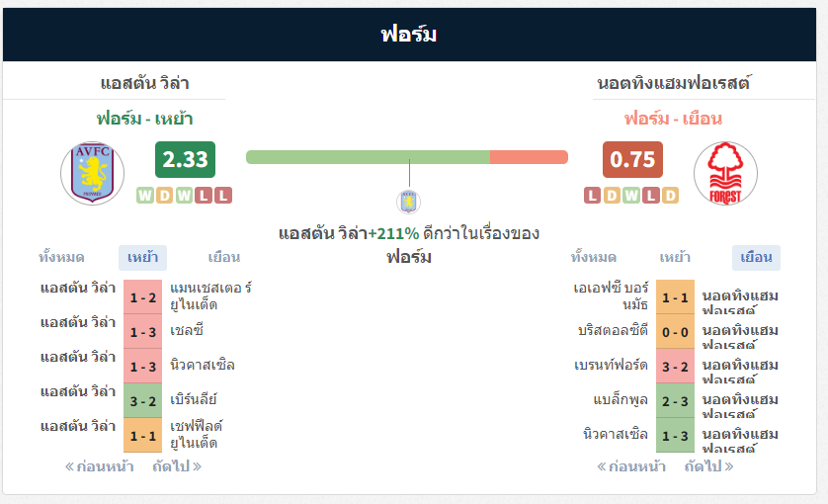The height and width of the screenshot is (504, 828).
Task: Select Aston Villa's เหย้า filter tab
Action: click(x=142, y=258)
